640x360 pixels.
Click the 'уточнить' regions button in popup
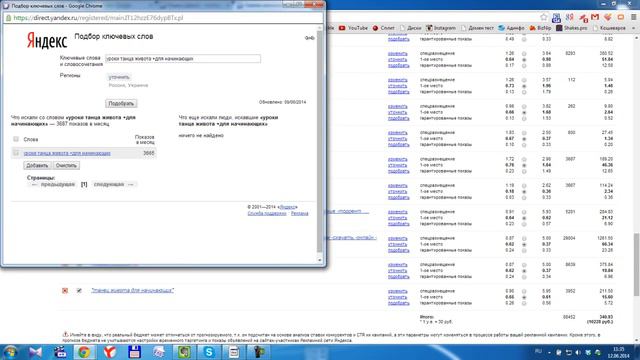[x=119, y=77]
